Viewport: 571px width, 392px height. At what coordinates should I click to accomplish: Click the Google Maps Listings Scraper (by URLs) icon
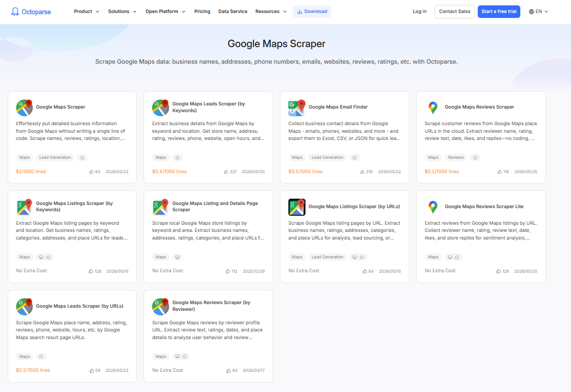coord(297,207)
